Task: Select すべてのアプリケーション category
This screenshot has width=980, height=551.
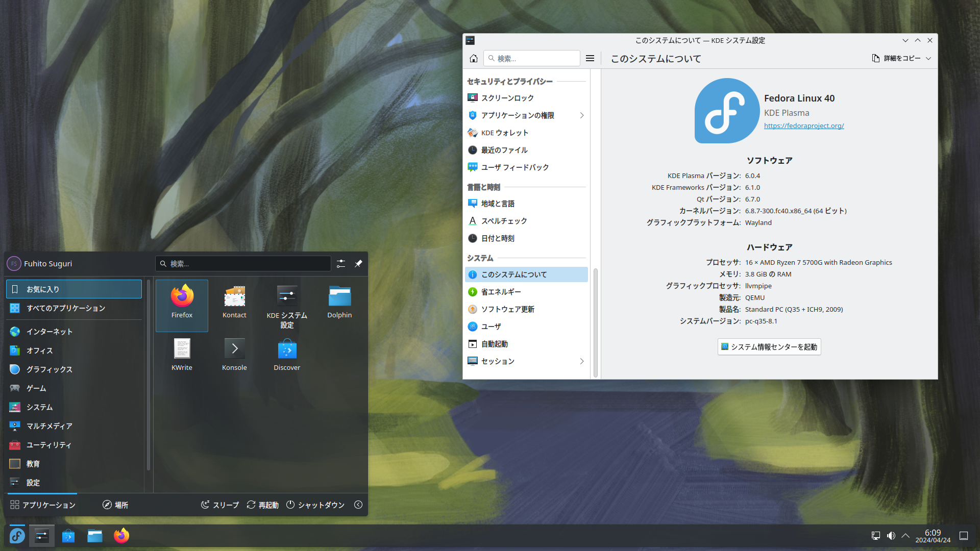Action: pyautogui.click(x=66, y=308)
